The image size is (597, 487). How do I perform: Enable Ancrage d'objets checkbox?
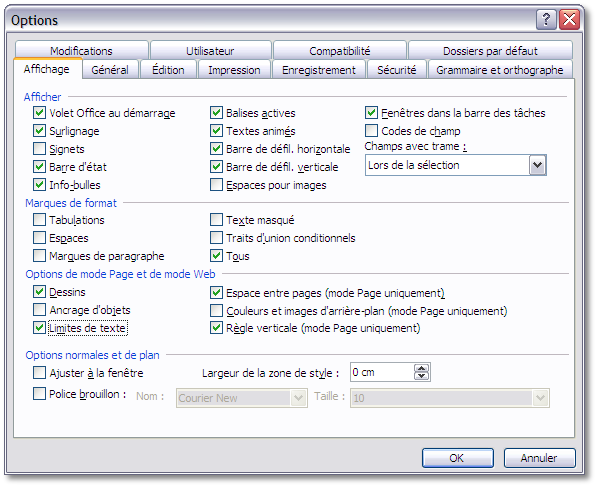(x=39, y=310)
